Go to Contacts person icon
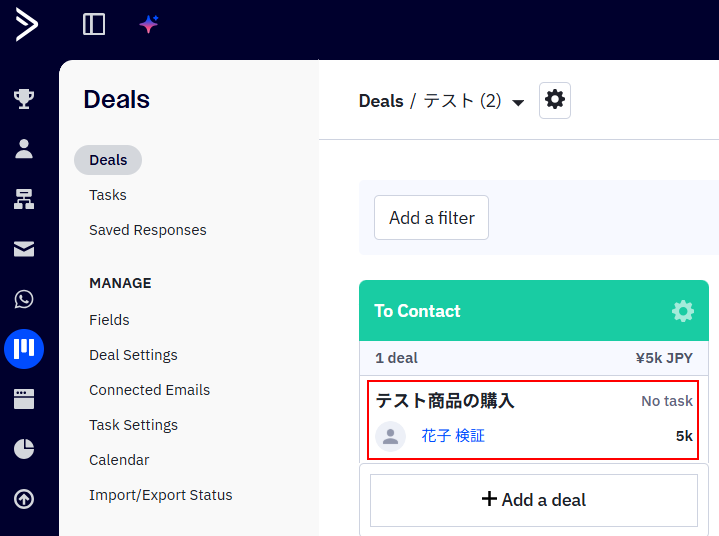 click(24, 149)
